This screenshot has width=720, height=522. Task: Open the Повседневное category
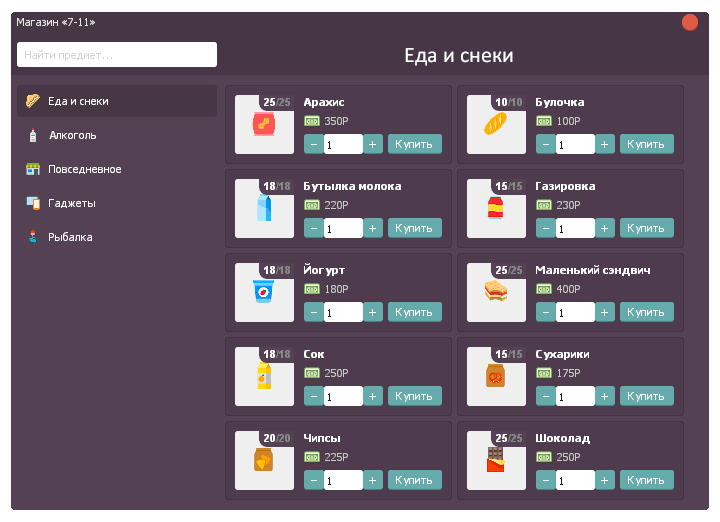(84, 169)
